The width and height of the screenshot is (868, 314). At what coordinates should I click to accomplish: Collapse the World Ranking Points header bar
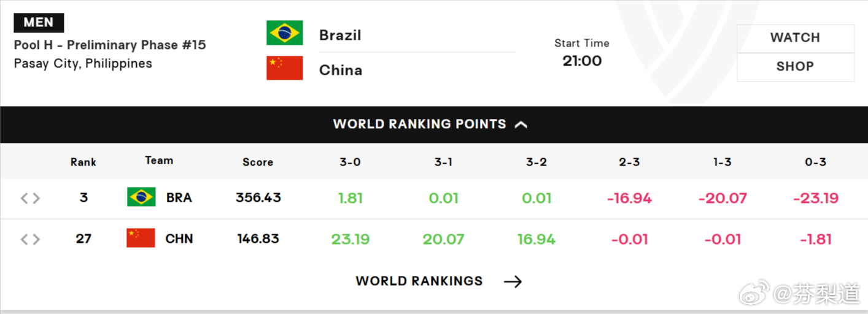click(434, 124)
